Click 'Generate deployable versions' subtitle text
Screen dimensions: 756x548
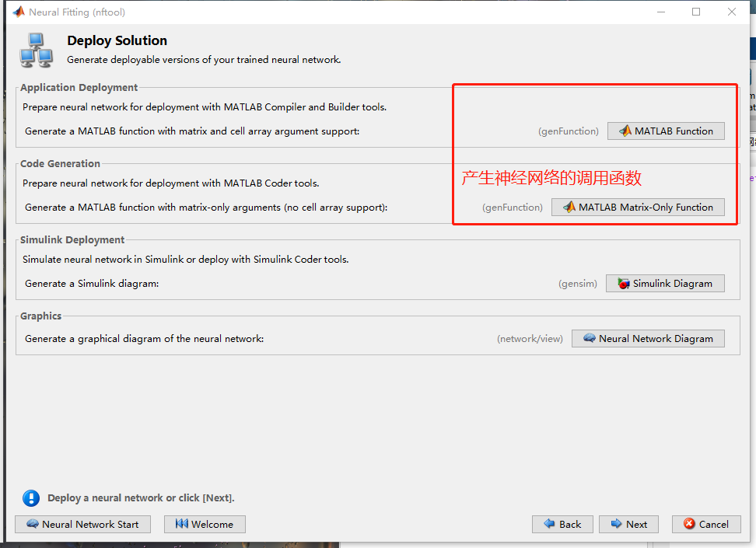(204, 60)
